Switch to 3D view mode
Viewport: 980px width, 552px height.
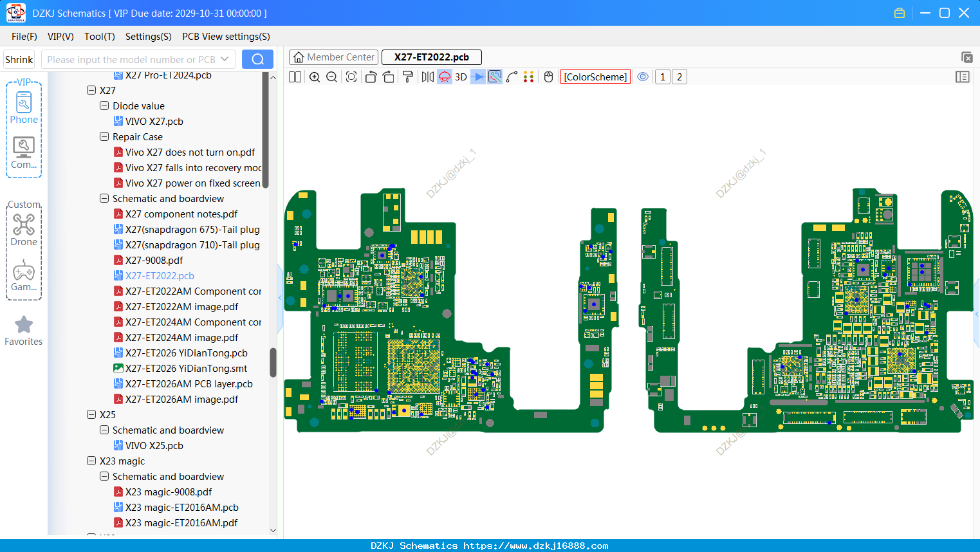point(461,77)
